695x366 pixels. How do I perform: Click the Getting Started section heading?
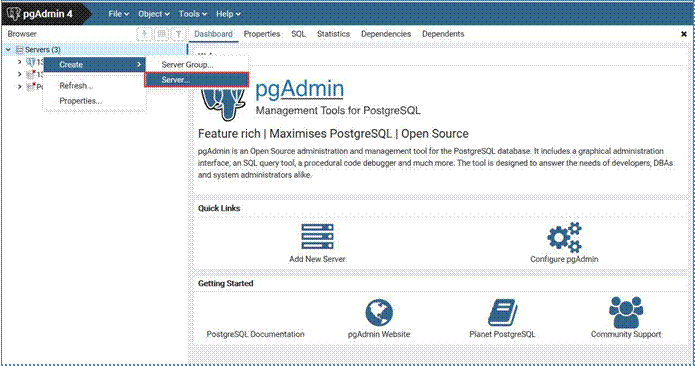(x=225, y=283)
